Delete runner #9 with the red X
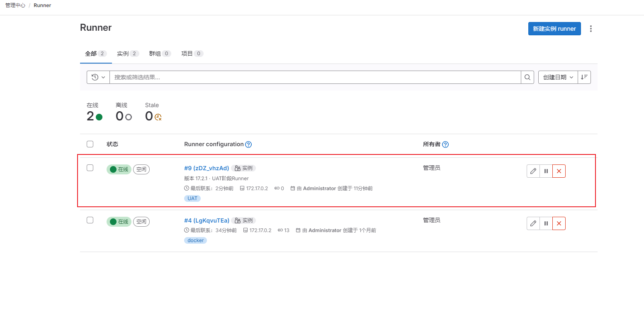The width and height of the screenshot is (644, 311). (x=559, y=171)
